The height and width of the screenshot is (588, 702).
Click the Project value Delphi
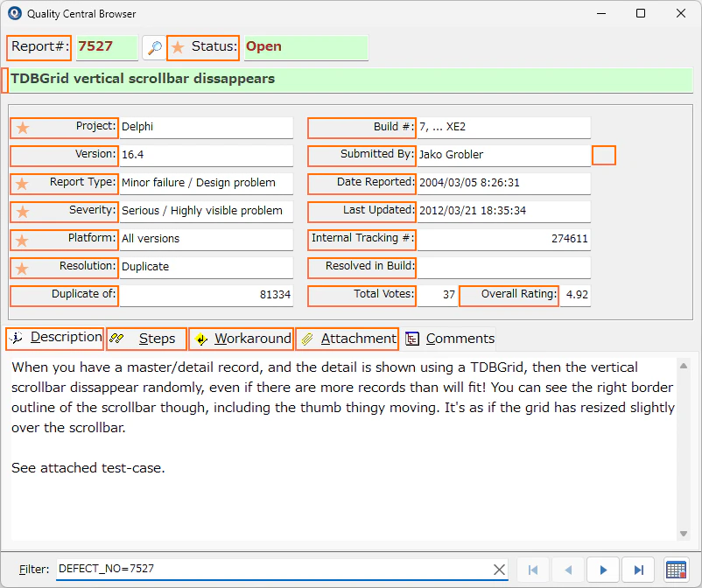[x=207, y=128]
